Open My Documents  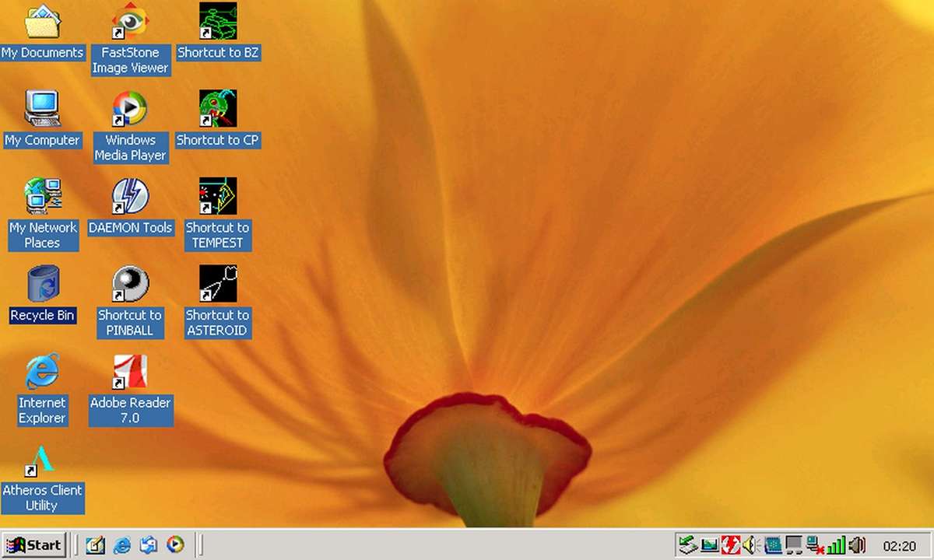click(x=43, y=21)
